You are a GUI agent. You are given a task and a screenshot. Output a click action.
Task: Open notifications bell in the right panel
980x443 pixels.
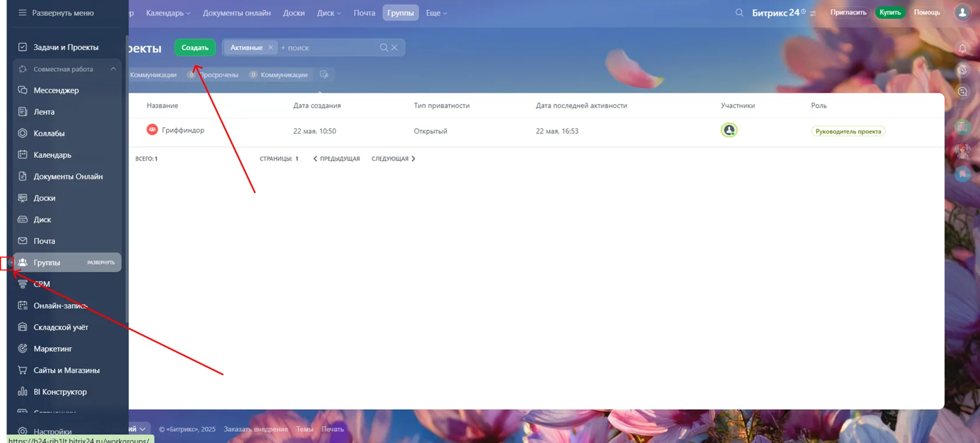pos(963,48)
